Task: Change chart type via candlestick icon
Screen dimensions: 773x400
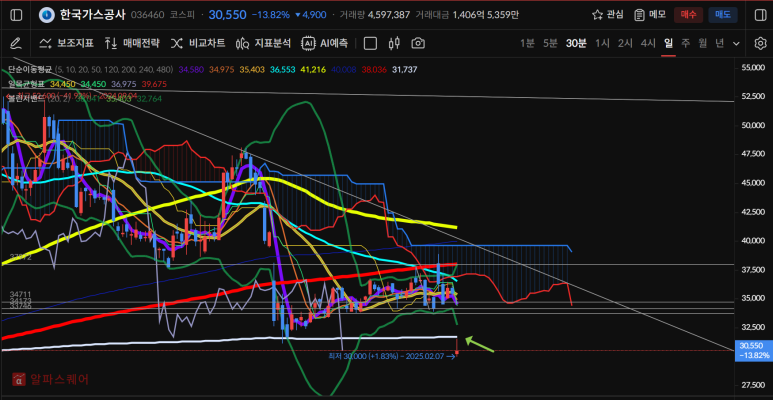Action: click(x=394, y=43)
